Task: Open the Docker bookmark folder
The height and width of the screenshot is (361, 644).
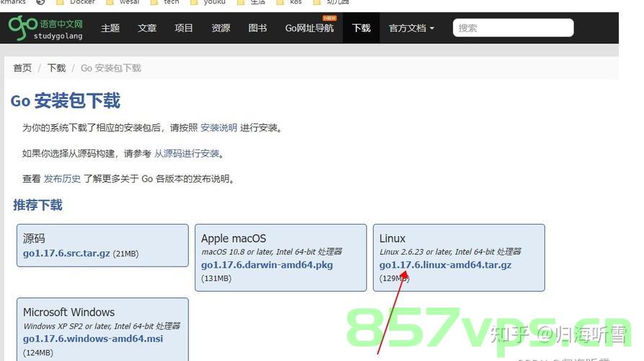Action: (76, 2)
